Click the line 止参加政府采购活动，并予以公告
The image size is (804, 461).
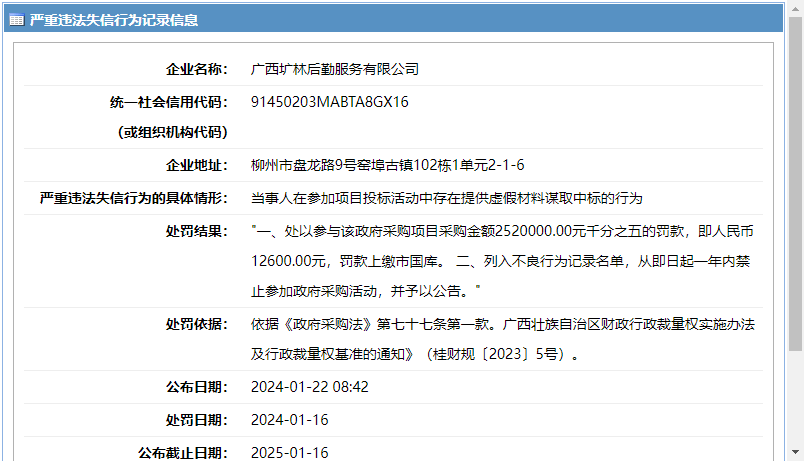click(x=366, y=291)
